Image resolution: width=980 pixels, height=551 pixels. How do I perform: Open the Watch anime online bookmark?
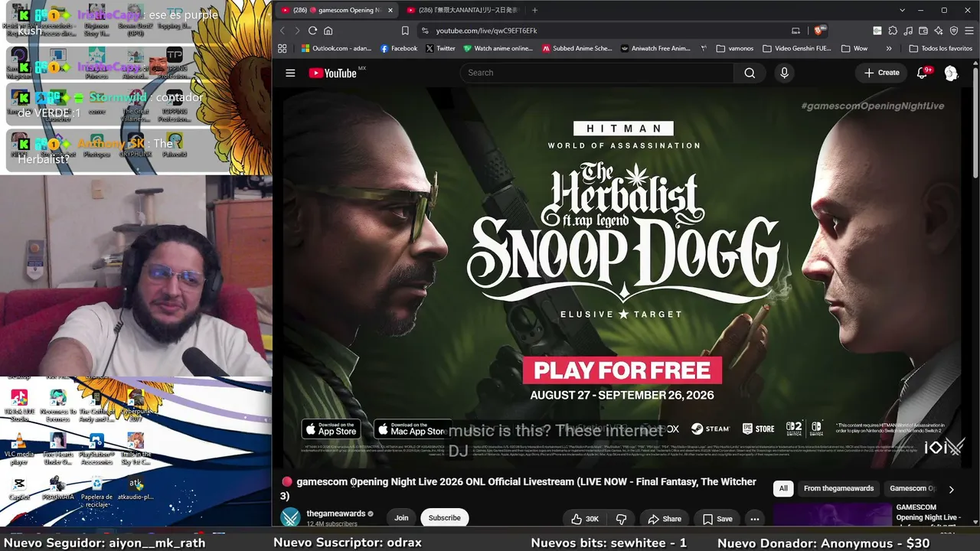[x=498, y=48]
